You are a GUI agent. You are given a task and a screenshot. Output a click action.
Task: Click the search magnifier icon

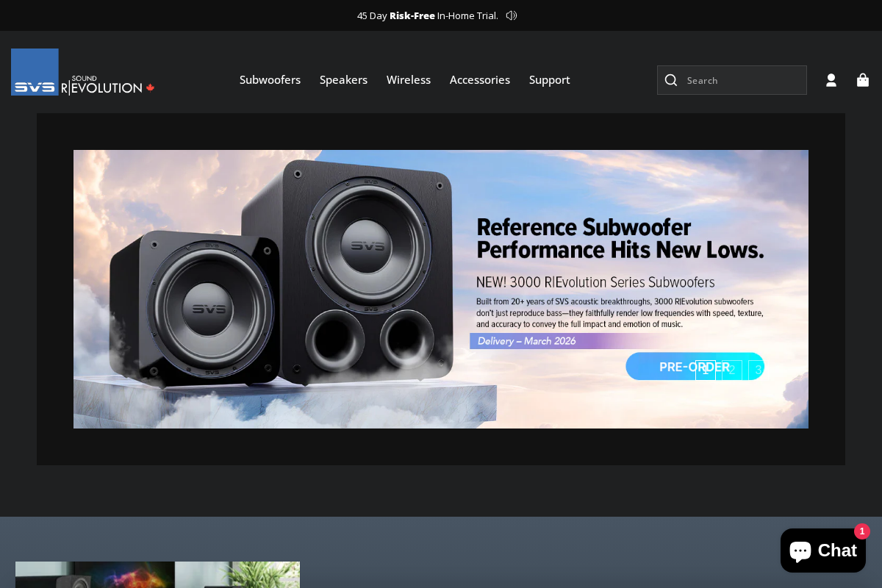pos(671,80)
